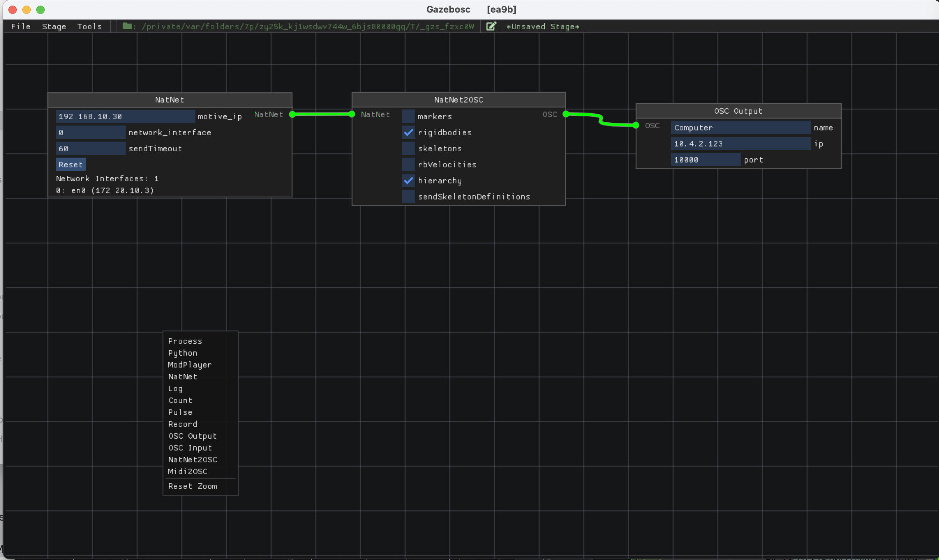Image resolution: width=939 pixels, height=560 pixels.
Task: Click the green link between NatNet and NatNet2OSC
Action: (x=322, y=114)
